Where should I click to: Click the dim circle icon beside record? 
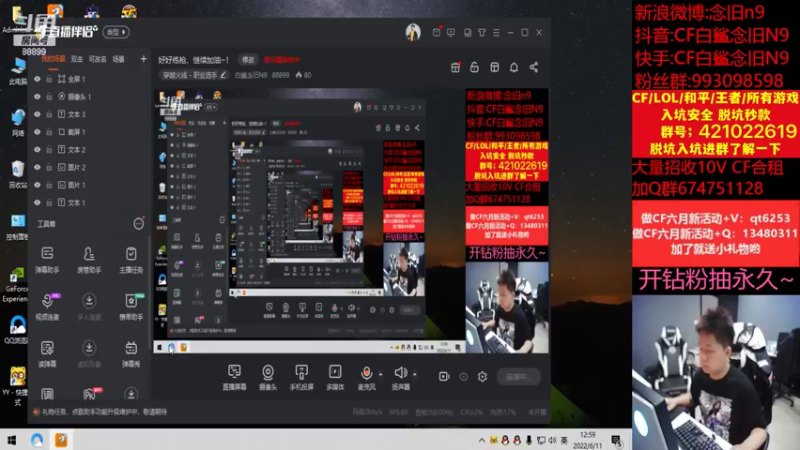tap(463, 377)
